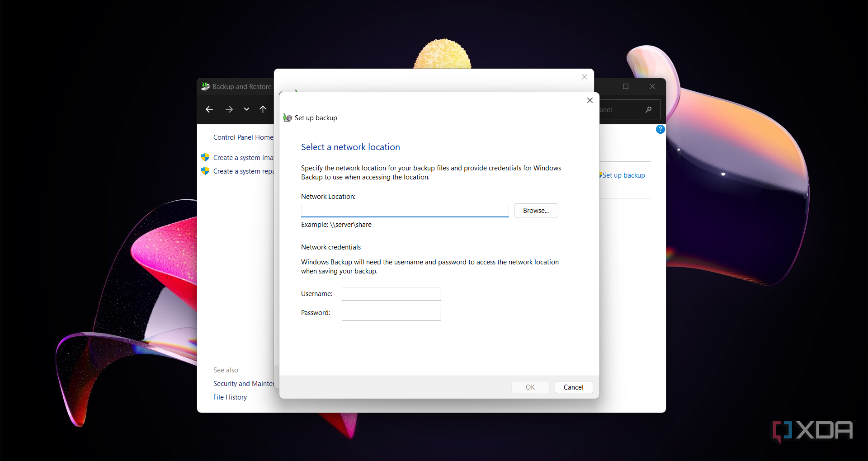Open File History link
The image size is (868, 461).
(x=230, y=397)
